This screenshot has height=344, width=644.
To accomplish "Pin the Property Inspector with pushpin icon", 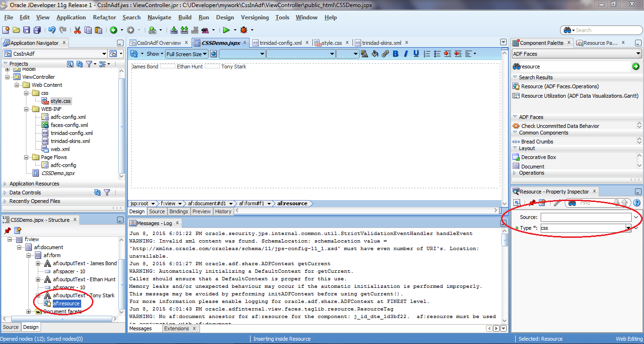I will (532, 203).
